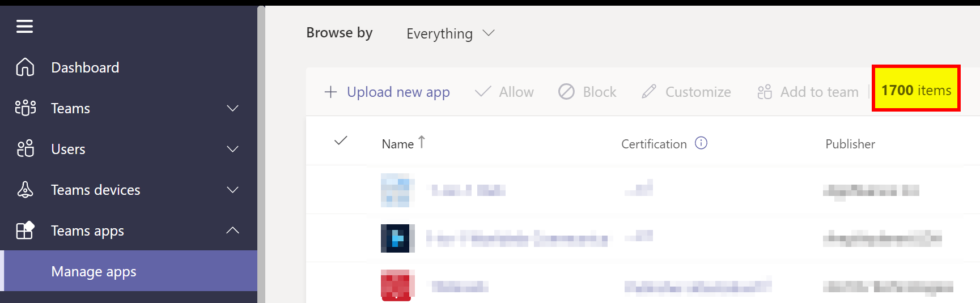Expand the Users section chevron
The image size is (980, 303).
point(232,149)
